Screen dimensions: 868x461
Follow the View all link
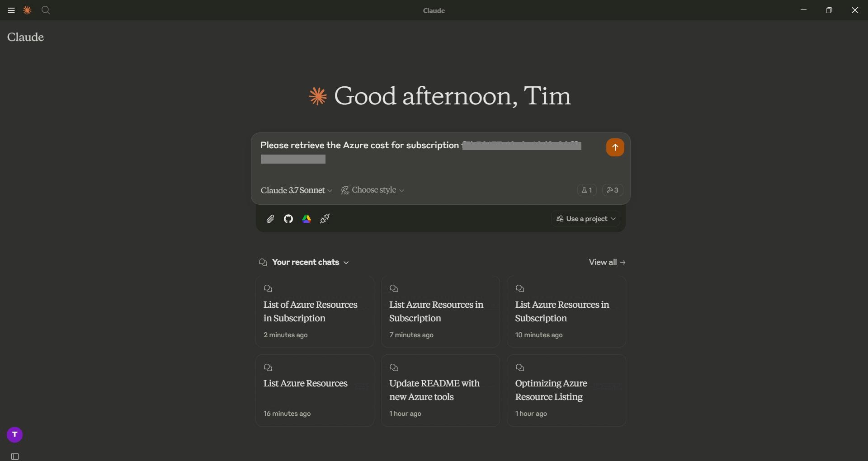point(607,262)
